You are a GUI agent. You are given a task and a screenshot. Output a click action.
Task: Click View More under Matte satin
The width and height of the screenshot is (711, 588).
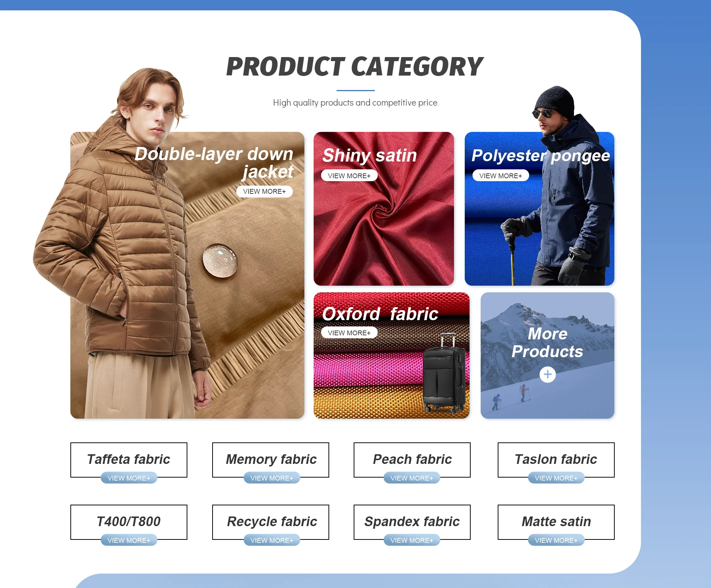pyautogui.click(x=556, y=540)
